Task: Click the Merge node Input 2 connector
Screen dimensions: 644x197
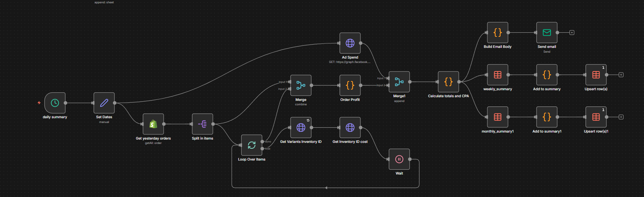Action: 290,89
